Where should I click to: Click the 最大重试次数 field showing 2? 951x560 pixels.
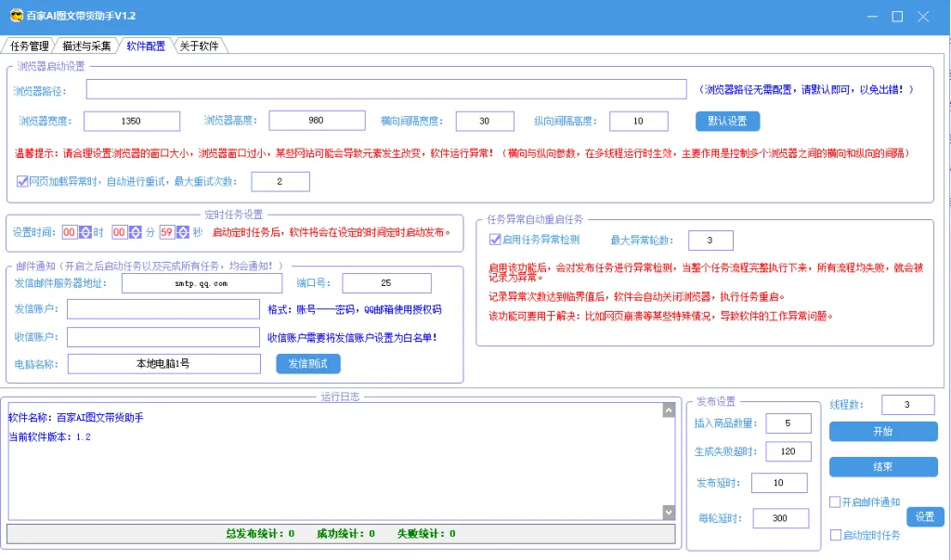point(280,181)
